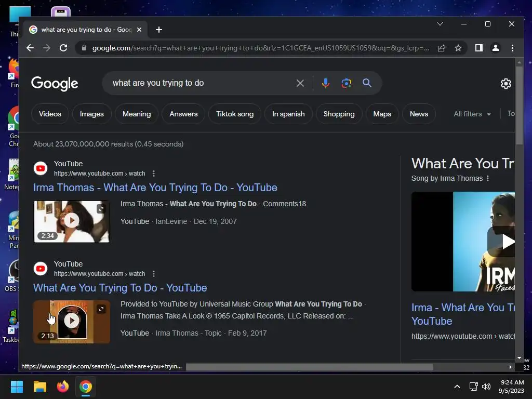
Task: Share this page icon in address bar
Action: (x=442, y=48)
